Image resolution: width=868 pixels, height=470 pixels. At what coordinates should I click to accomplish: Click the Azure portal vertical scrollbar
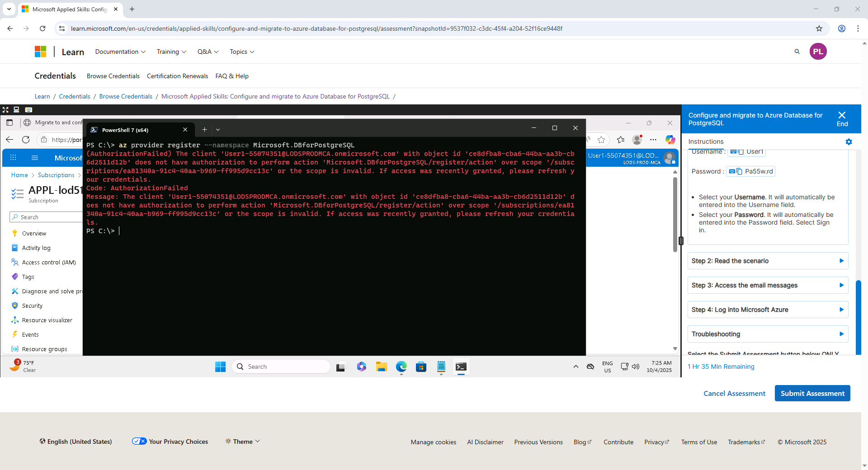click(675, 215)
